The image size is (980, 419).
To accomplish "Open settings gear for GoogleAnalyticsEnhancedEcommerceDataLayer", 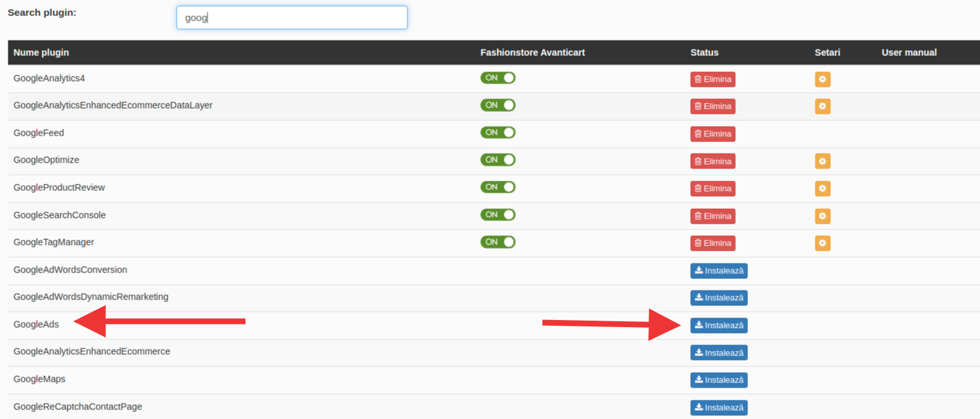I will 823,106.
